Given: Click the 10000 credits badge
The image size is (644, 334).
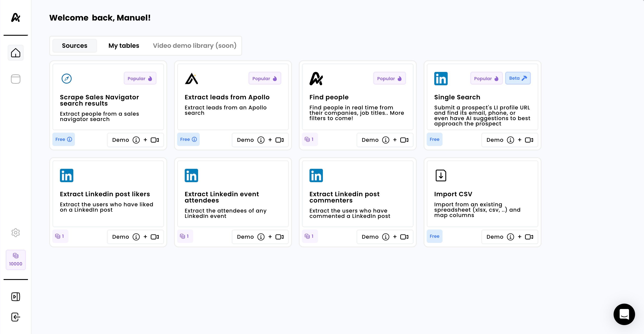Looking at the screenshot, I should (16, 260).
